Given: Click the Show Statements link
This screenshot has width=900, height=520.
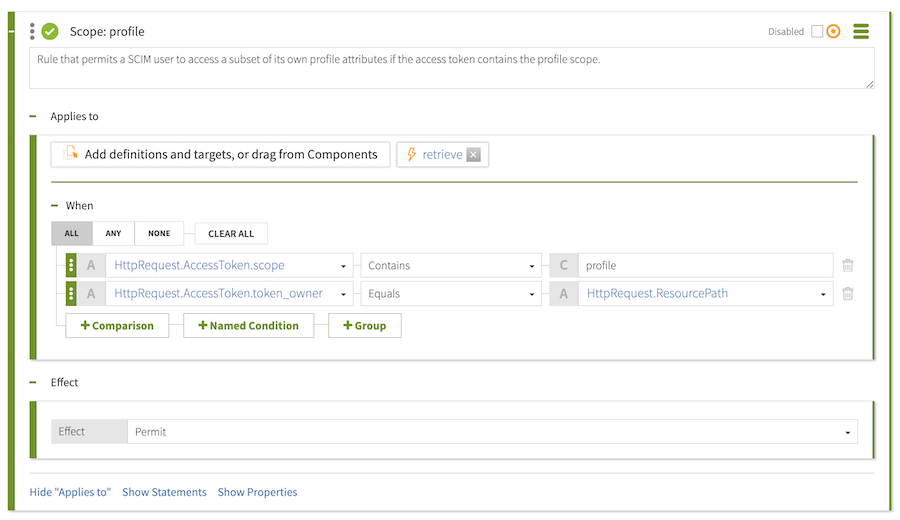Looking at the screenshot, I should coord(164,492).
